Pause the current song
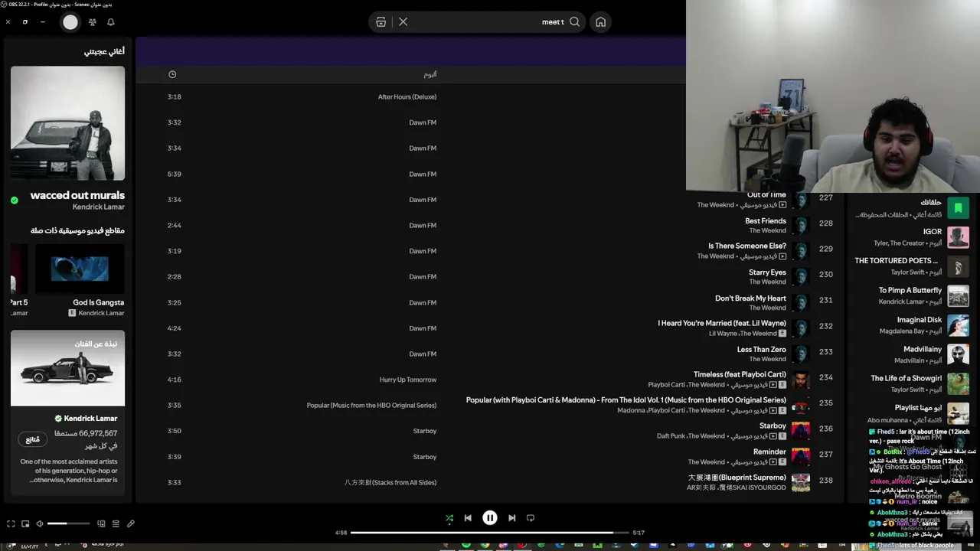Viewport: 980px width, 551px height. pyautogui.click(x=490, y=518)
